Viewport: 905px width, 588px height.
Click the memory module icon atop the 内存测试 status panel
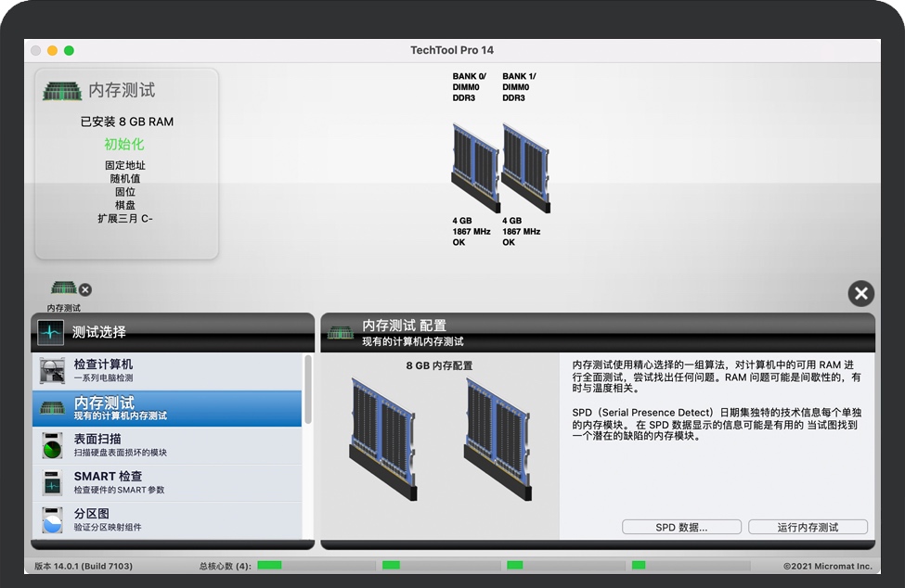tap(63, 89)
